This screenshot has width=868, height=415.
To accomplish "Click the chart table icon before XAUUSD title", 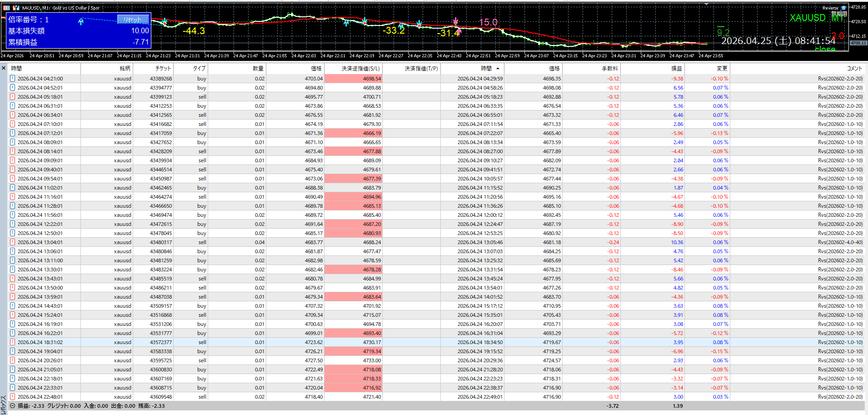I will pyautogui.click(x=6, y=8).
